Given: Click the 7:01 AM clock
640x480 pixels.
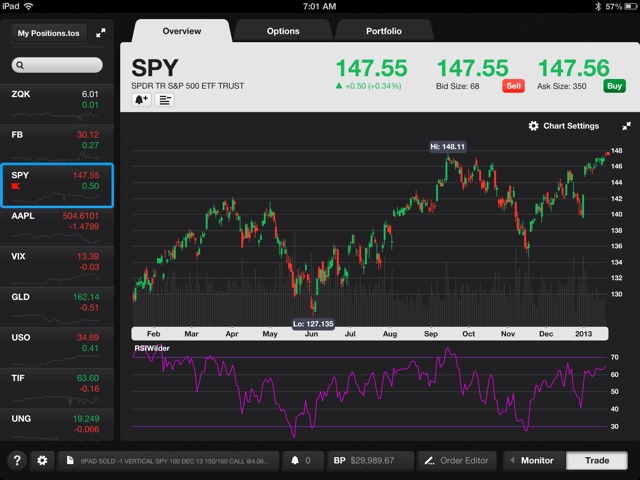Looking at the screenshot, I should coord(320,6).
